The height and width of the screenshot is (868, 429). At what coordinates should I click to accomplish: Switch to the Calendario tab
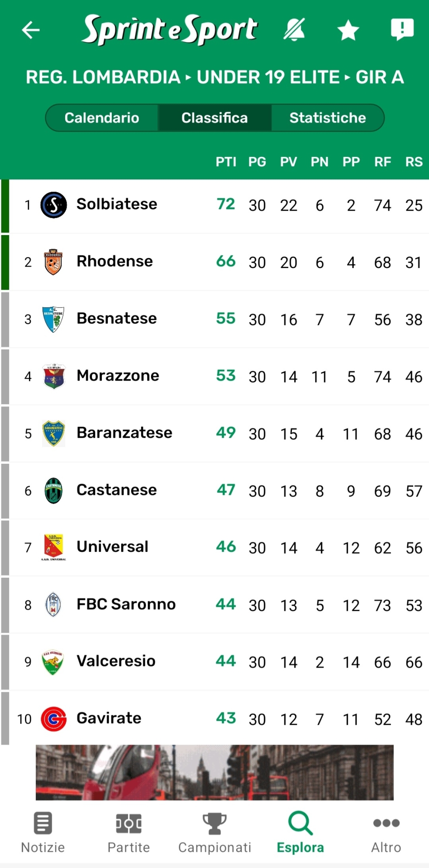click(102, 118)
